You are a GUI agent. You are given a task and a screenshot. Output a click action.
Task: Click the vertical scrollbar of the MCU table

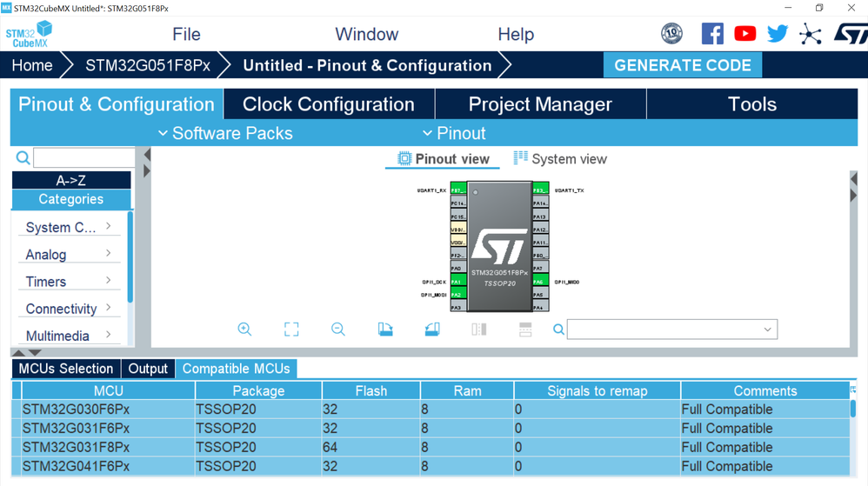click(853, 409)
